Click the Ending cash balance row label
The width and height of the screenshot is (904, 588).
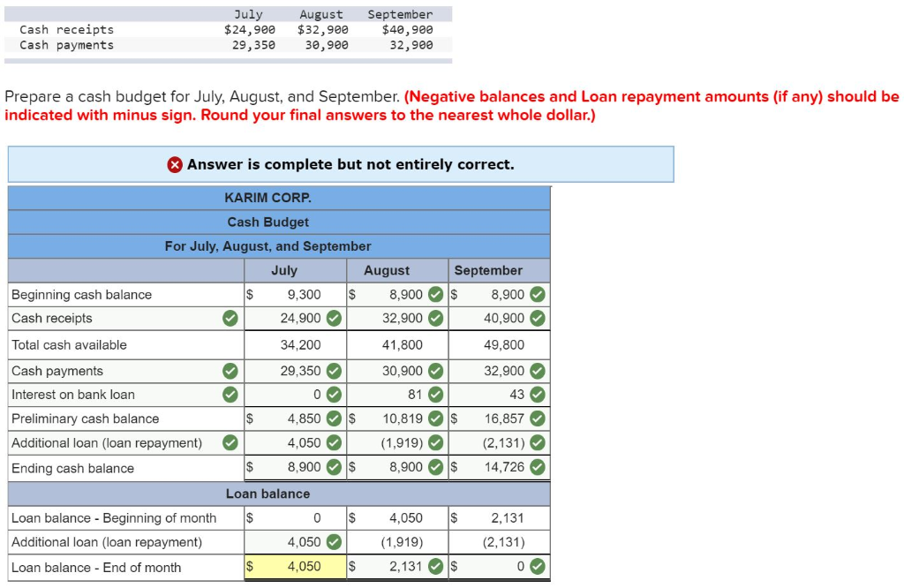click(x=72, y=468)
